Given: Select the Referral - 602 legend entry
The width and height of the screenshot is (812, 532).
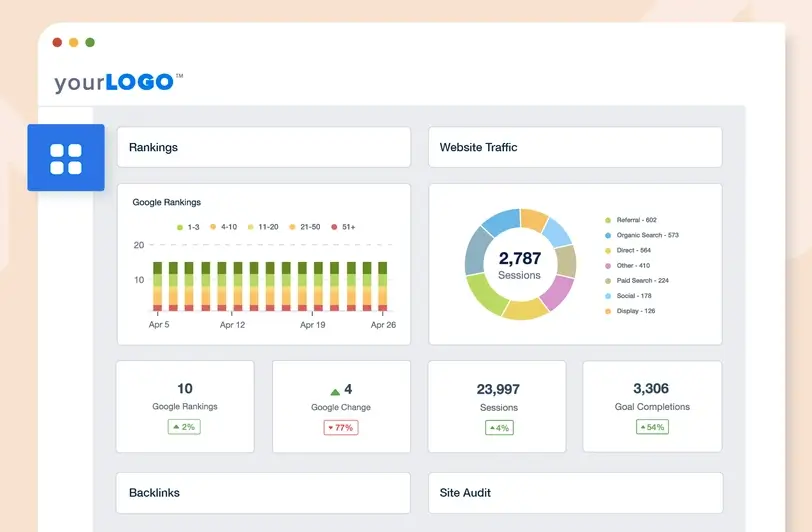Looking at the screenshot, I should [x=636, y=220].
